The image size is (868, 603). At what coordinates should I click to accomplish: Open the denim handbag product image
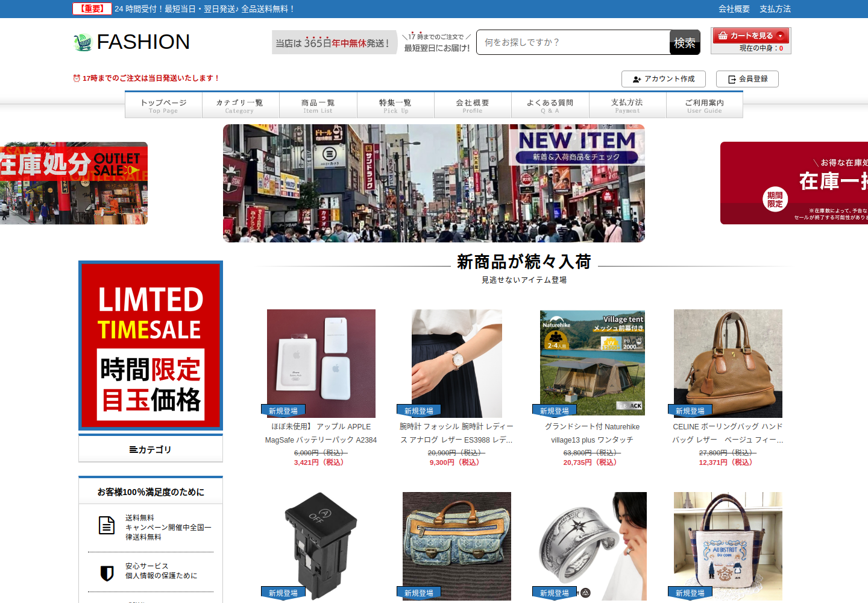coord(457,546)
